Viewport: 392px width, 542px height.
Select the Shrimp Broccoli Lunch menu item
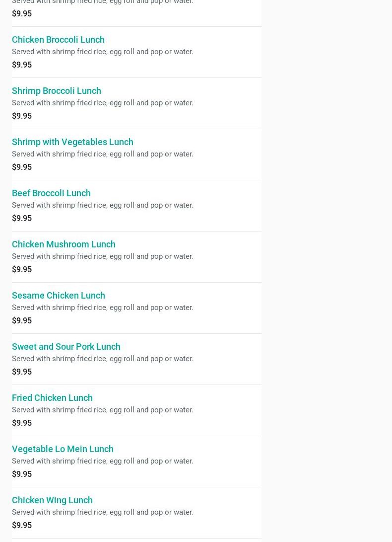click(x=57, y=91)
